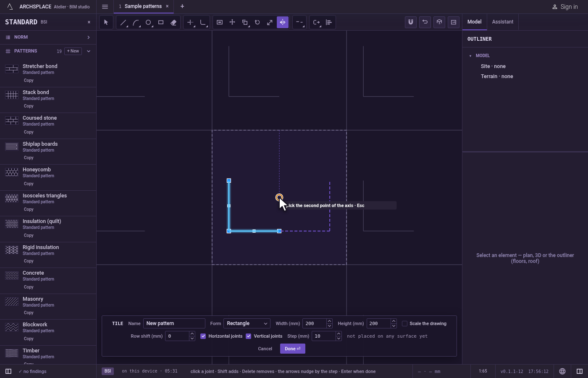Add a new document tab

[x=182, y=6]
